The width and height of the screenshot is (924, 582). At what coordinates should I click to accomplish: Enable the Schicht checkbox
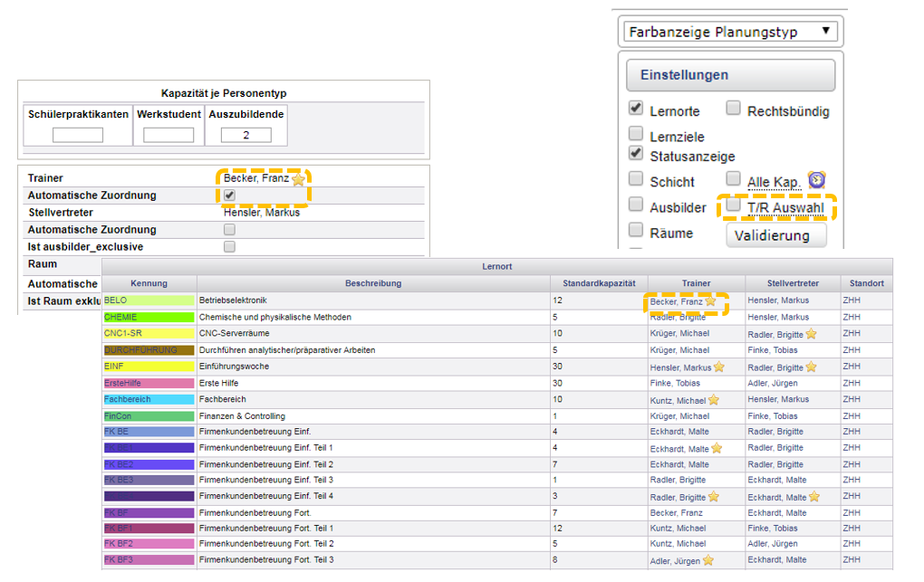pos(636,179)
